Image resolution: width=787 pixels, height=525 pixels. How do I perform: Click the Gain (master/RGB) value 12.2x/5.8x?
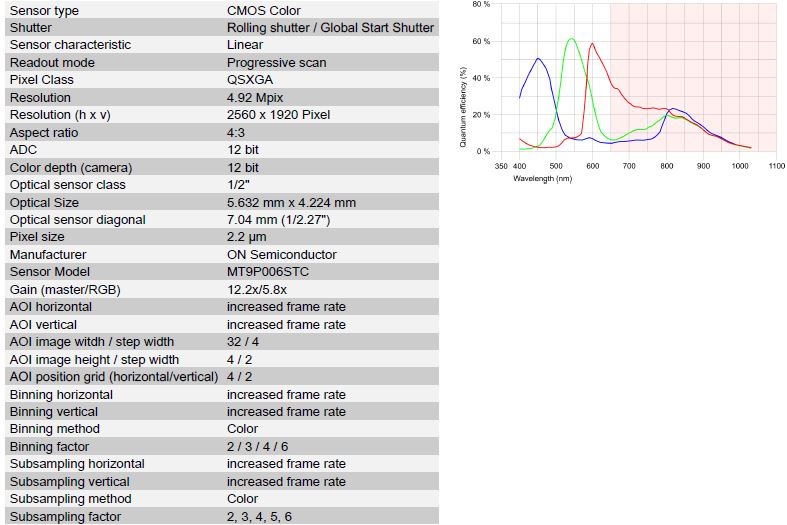[256, 290]
